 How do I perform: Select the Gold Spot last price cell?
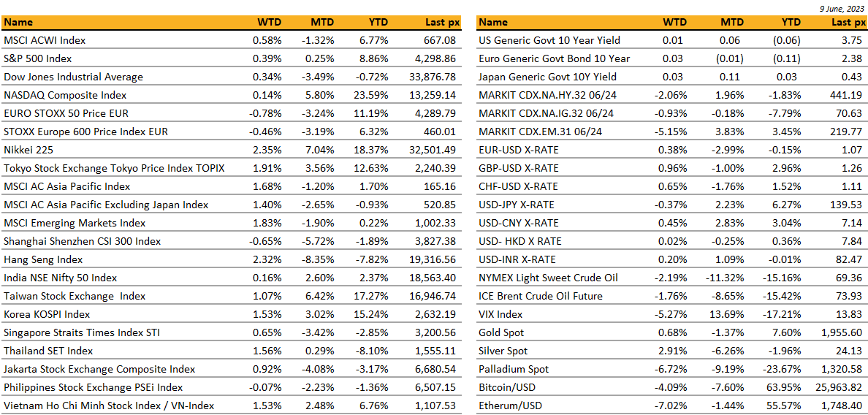[x=840, y=332]
